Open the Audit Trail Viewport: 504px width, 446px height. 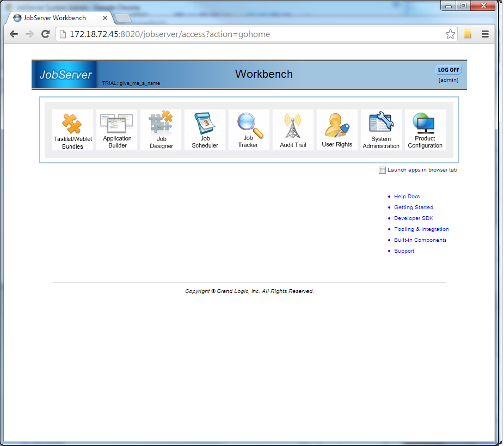293,130
